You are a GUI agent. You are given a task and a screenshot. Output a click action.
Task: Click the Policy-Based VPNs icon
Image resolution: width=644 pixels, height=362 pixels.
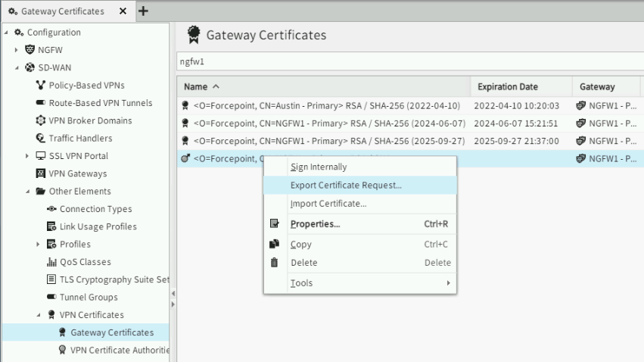(x=41, y=86)
